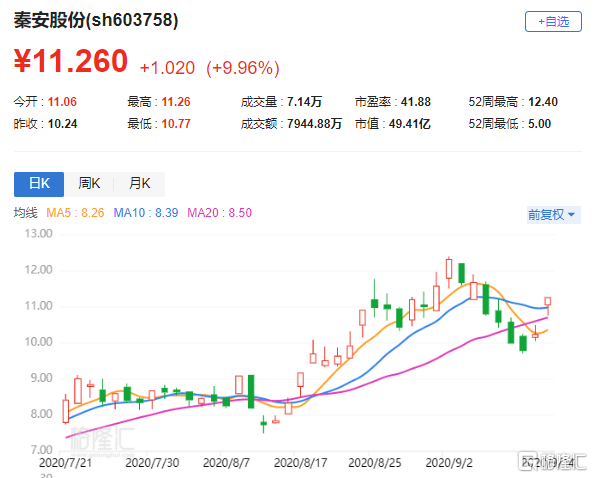Viewport: 593px width, 478px height.
Task: Click the 今开 opening price 11.06
Action: [x=62, y=102]
